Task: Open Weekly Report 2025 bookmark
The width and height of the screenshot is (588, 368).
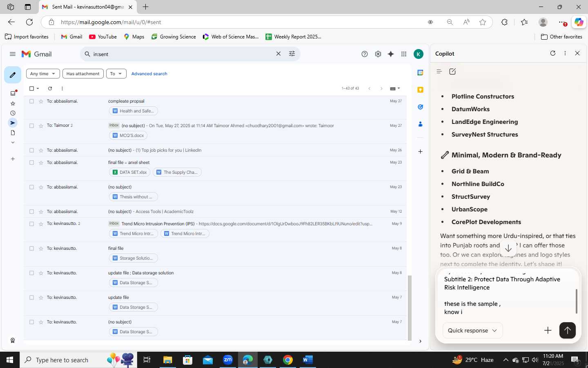Action: [293, 37]
